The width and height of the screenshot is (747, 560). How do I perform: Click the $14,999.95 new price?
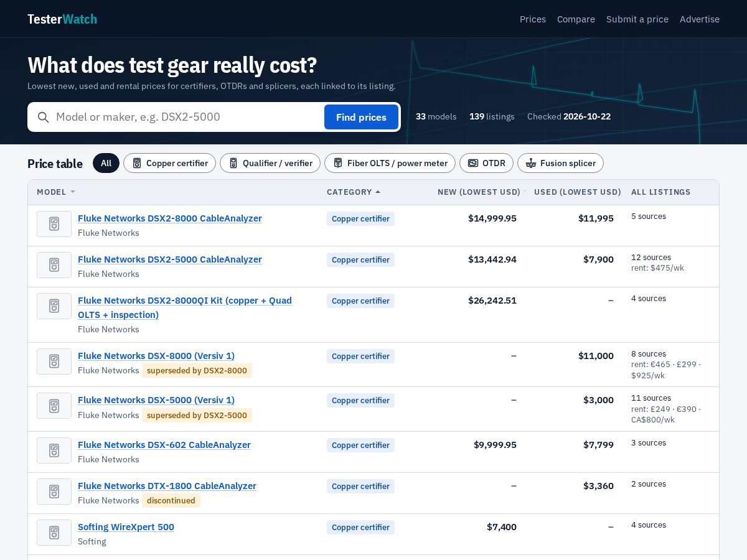coord(492,218)
